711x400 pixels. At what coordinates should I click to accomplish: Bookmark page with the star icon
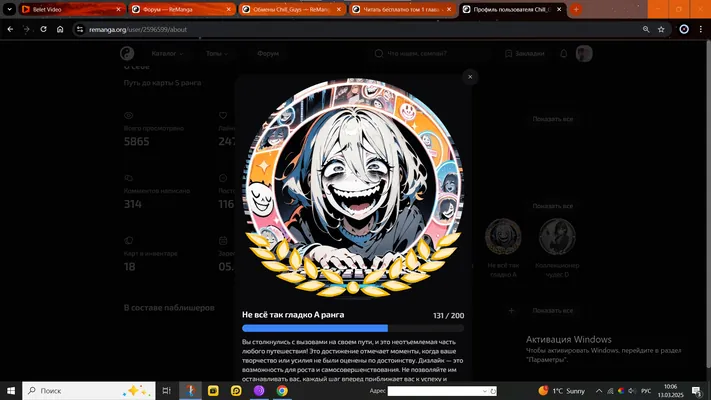661,29
